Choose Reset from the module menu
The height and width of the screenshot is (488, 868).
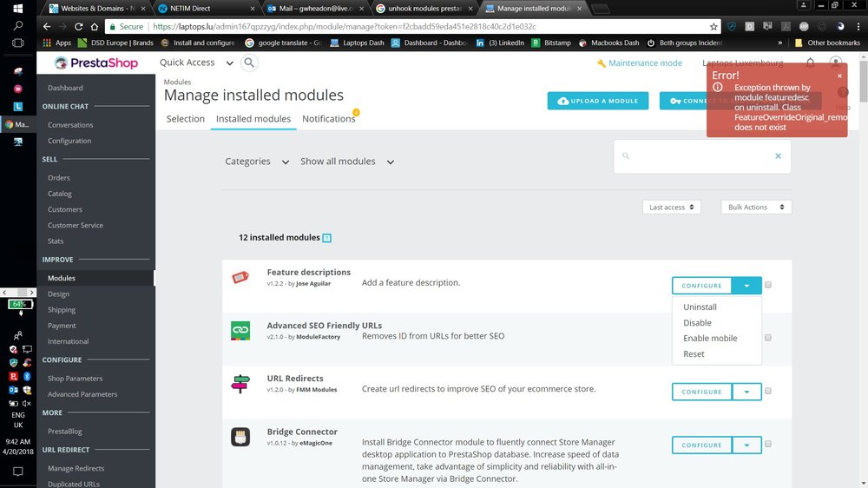coord(694,354)
